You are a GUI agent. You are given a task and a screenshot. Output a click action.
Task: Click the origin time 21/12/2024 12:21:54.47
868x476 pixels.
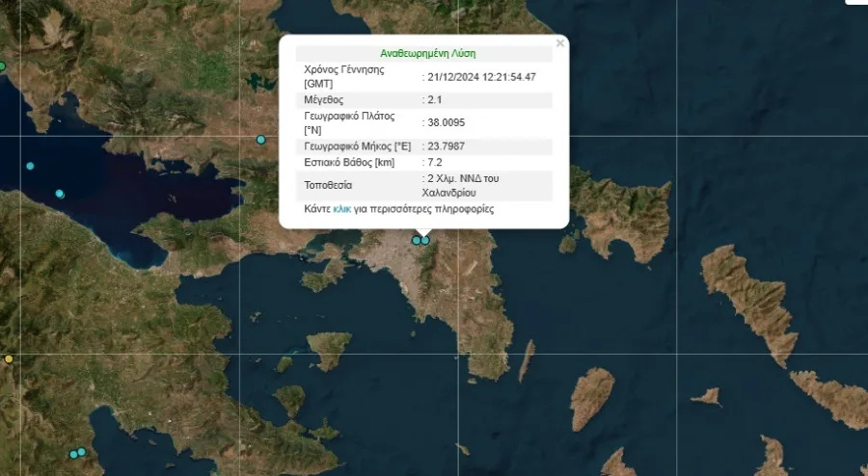pos(482,77)
